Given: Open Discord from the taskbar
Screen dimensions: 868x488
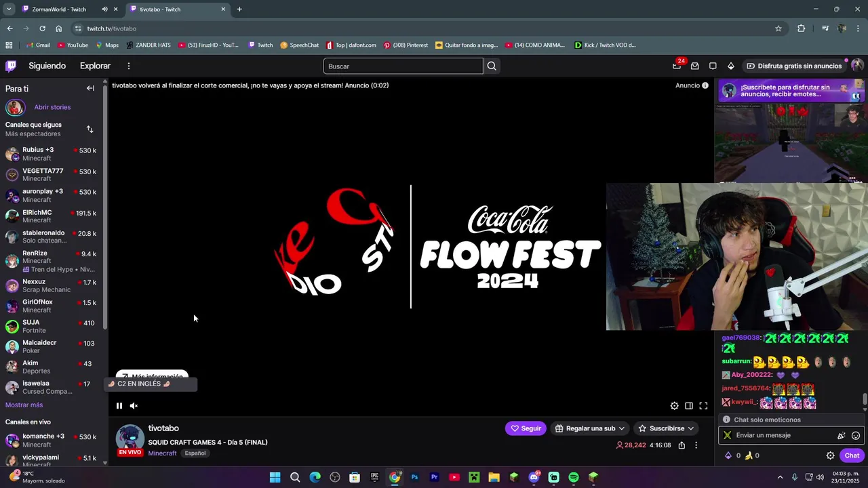Looking at the screenshot, I should (x=534, y=477).
